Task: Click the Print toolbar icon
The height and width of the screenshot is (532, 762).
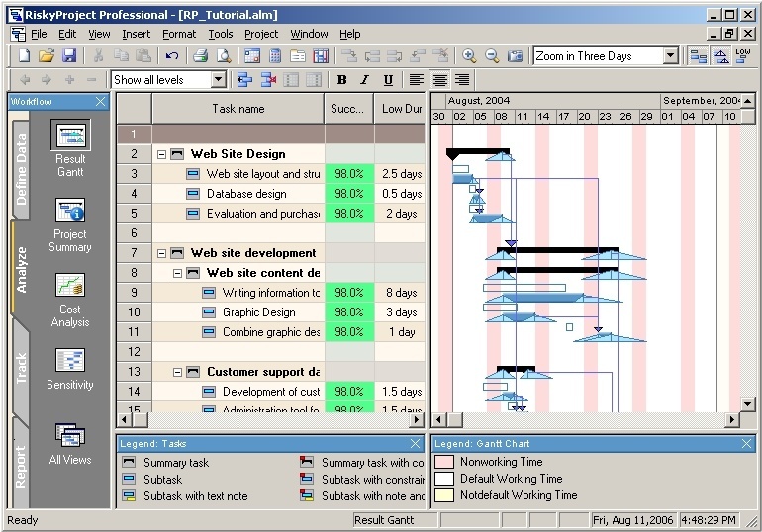Action: coord(201,56)
